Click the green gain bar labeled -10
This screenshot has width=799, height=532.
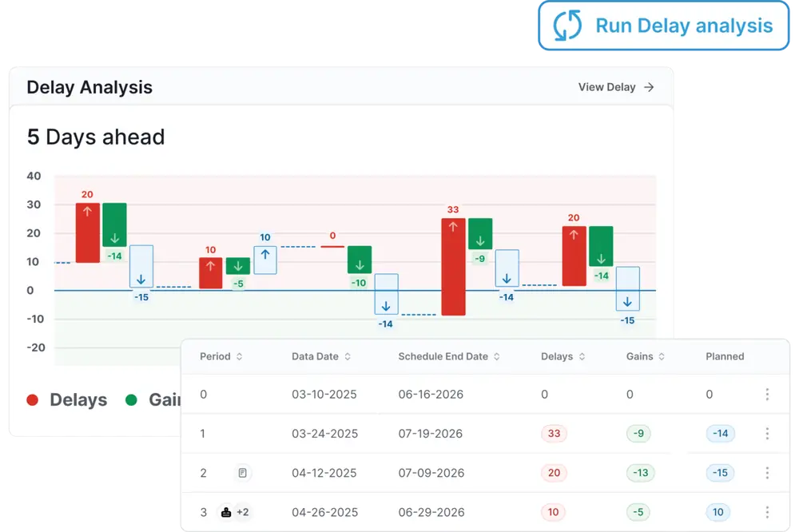click(360, 260)
